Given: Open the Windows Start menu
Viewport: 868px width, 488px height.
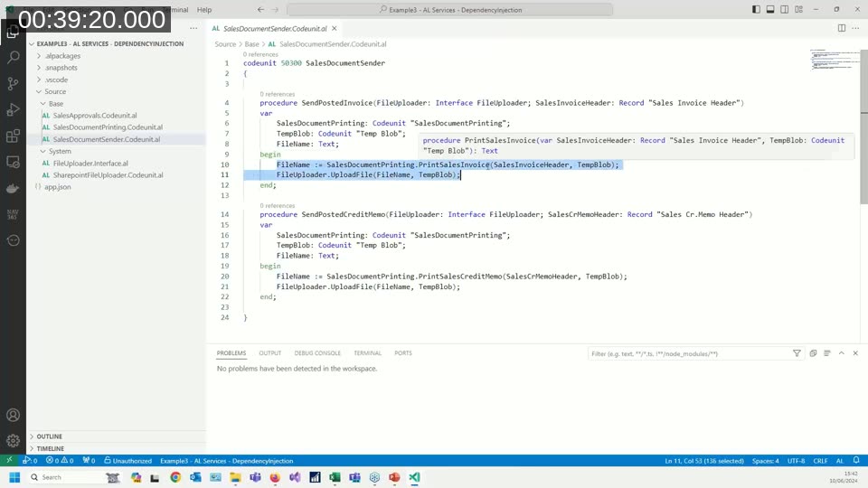Looking at the screenshot, I should click(x=14, y=477).
